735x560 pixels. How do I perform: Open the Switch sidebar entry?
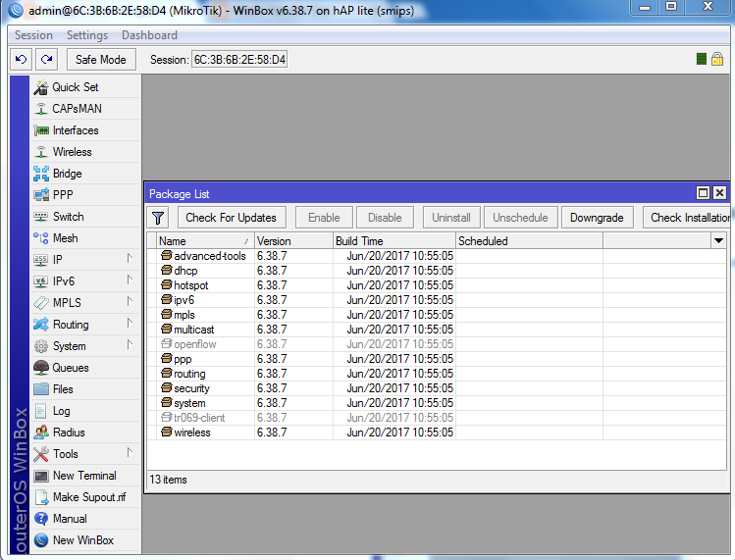point(85,217)
